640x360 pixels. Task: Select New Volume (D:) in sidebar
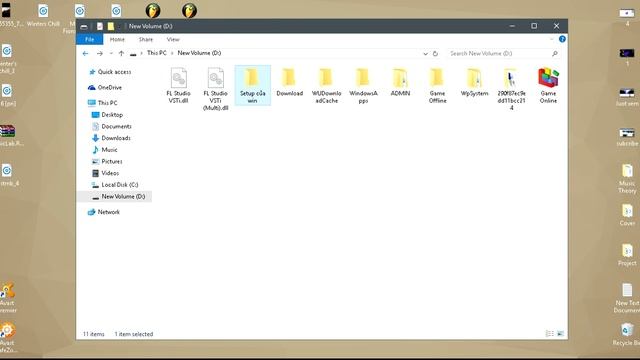click(x=114, y=196)
